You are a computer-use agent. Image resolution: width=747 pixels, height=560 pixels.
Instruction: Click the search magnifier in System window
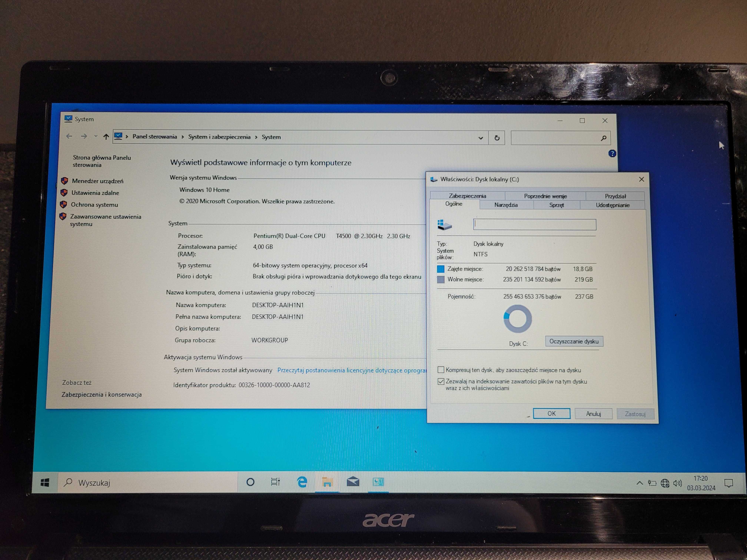click(603, 138)
